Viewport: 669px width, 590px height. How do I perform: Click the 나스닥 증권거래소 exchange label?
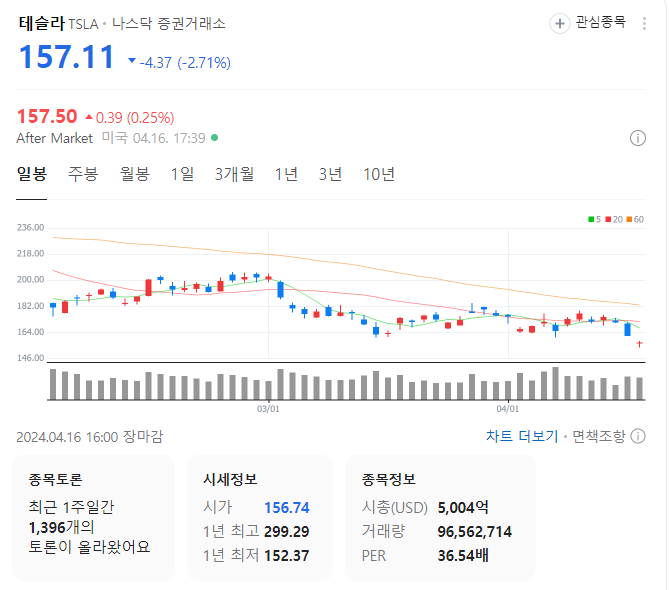pos(169,23)
